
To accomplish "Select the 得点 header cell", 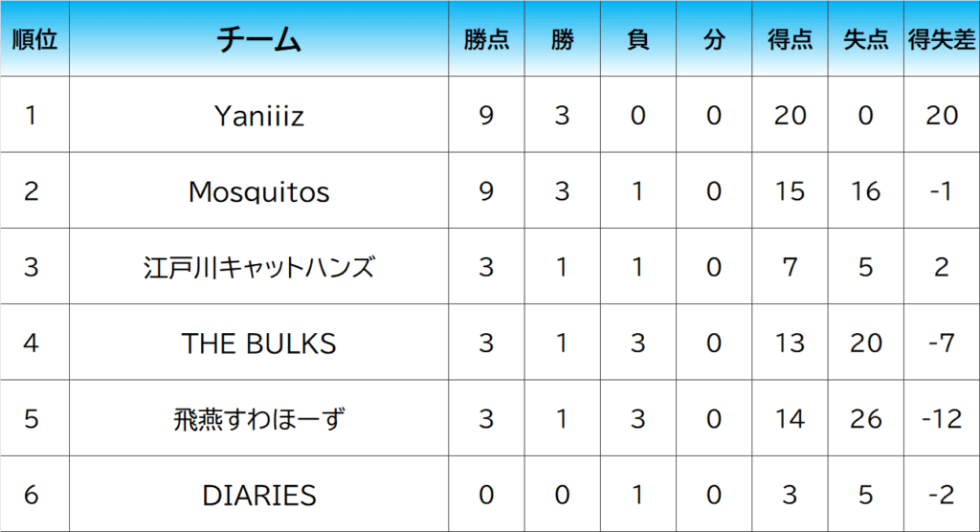I will pos(790,39).
